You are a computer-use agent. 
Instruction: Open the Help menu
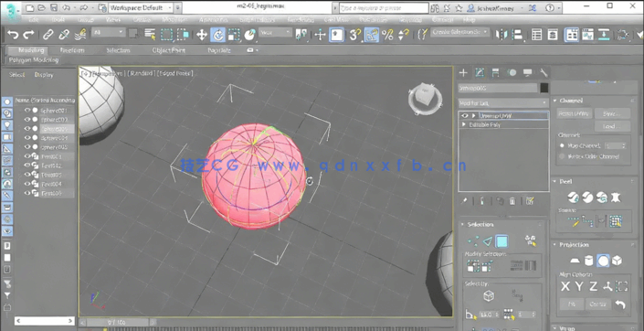coord(469,19)
